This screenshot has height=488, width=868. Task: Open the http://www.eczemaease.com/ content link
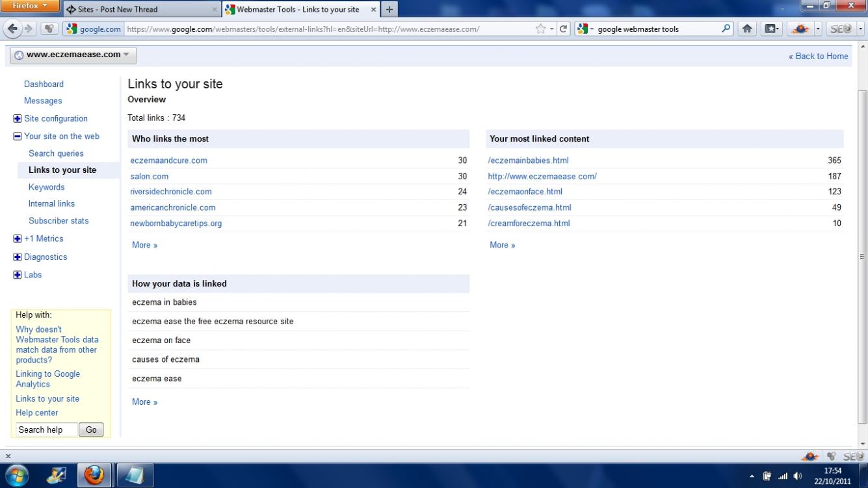point(542,176)
